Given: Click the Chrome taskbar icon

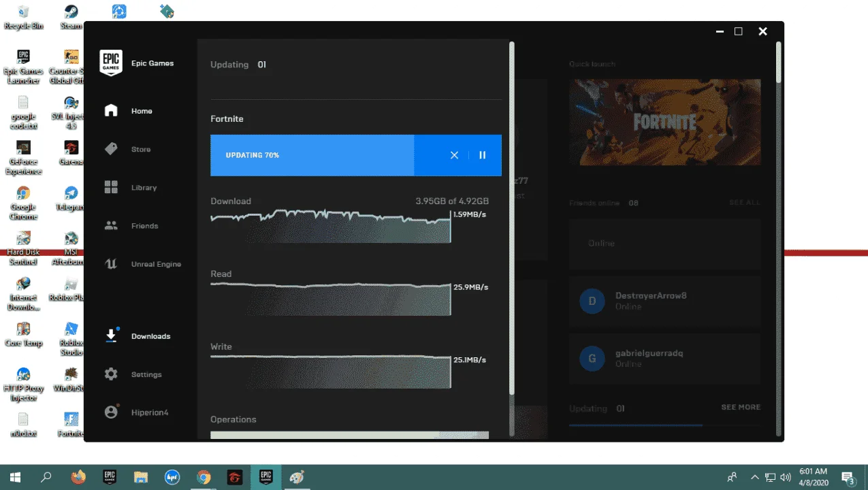Looking at the screenshot, I should click(204, 477).
